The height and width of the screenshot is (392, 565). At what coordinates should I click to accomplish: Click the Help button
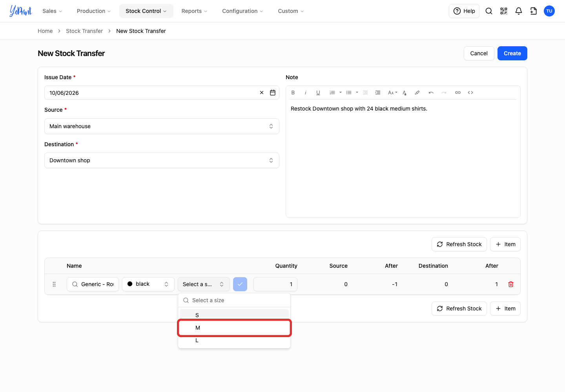464,11
